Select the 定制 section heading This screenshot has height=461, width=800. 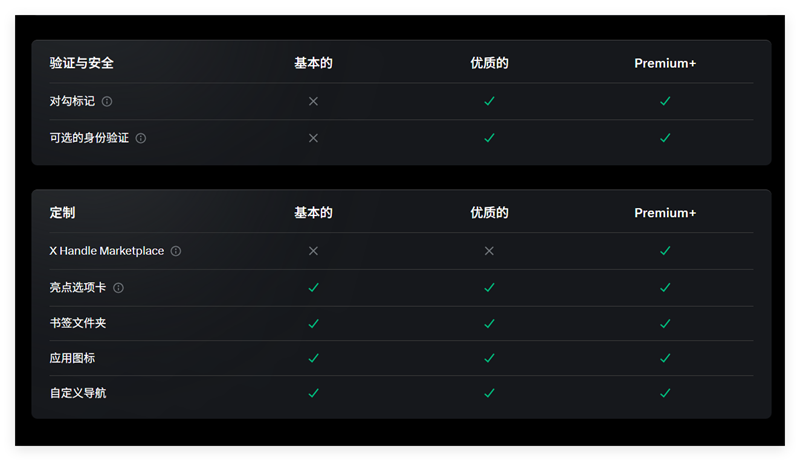62,213
